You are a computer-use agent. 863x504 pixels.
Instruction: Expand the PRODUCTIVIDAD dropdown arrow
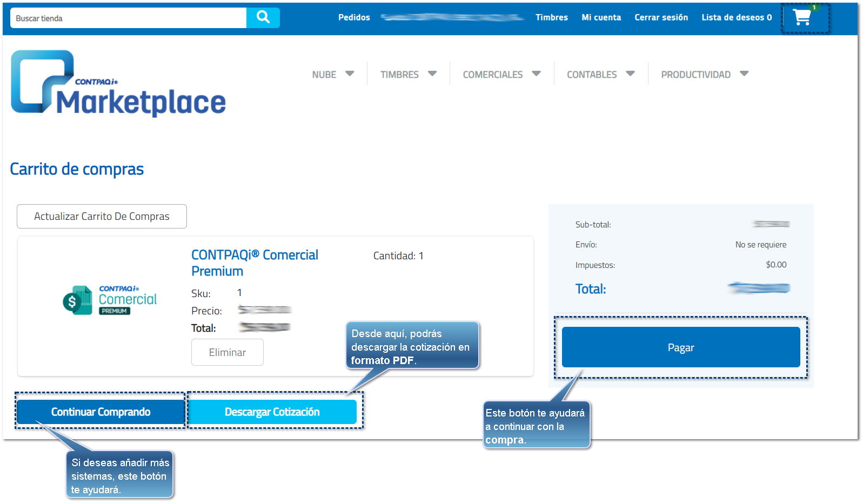(x=744, y=74)
